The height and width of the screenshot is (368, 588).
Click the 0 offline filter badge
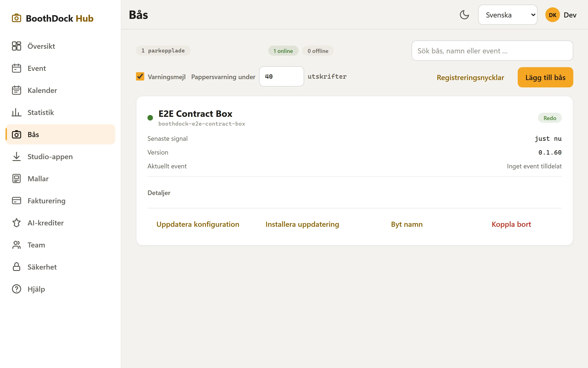[318, 51]
